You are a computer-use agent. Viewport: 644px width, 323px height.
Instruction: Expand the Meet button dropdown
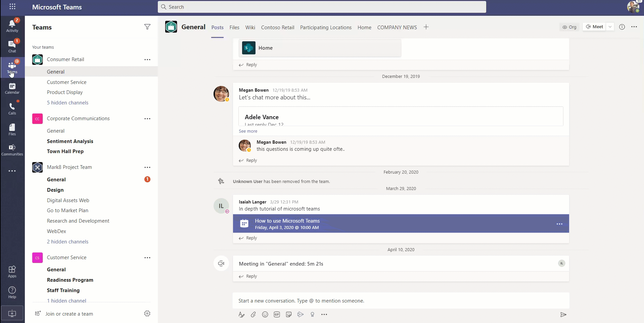point(610,27)
